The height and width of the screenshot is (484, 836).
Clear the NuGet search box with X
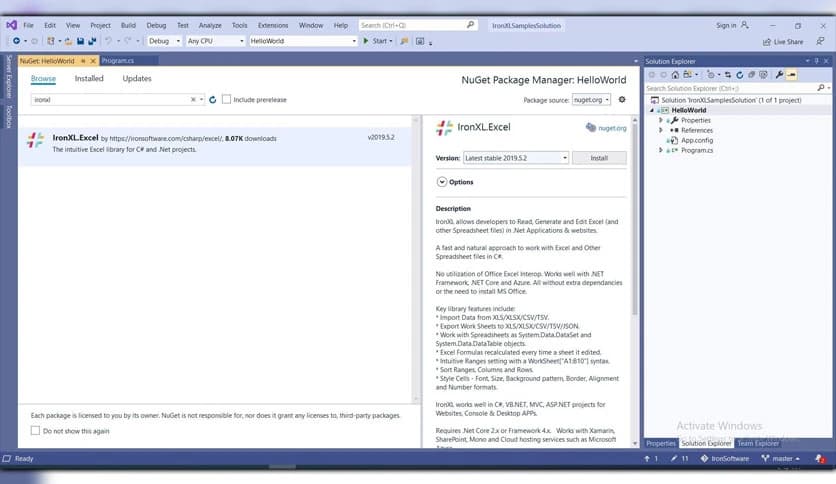pyautogui.click(x=193, y=100)
